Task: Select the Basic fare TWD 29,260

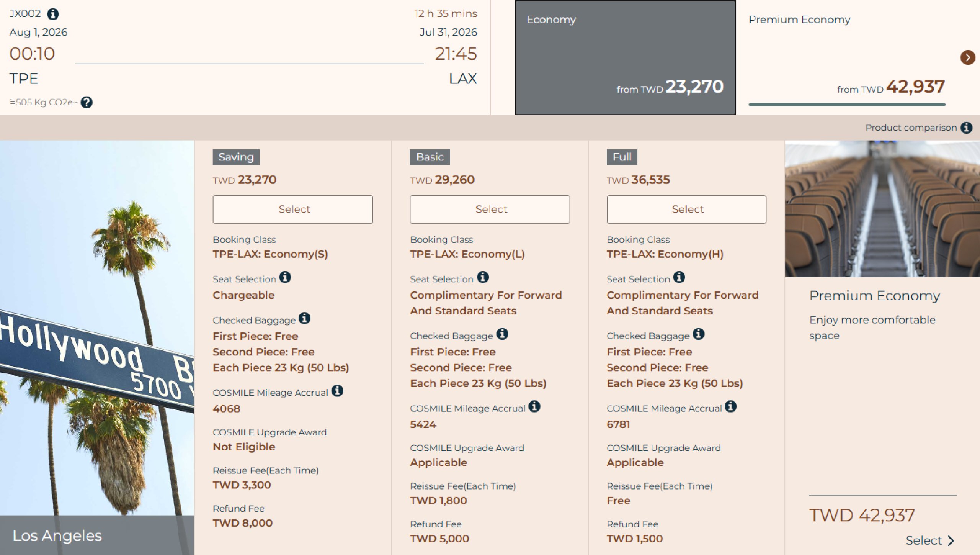Action: click(490, 210)
